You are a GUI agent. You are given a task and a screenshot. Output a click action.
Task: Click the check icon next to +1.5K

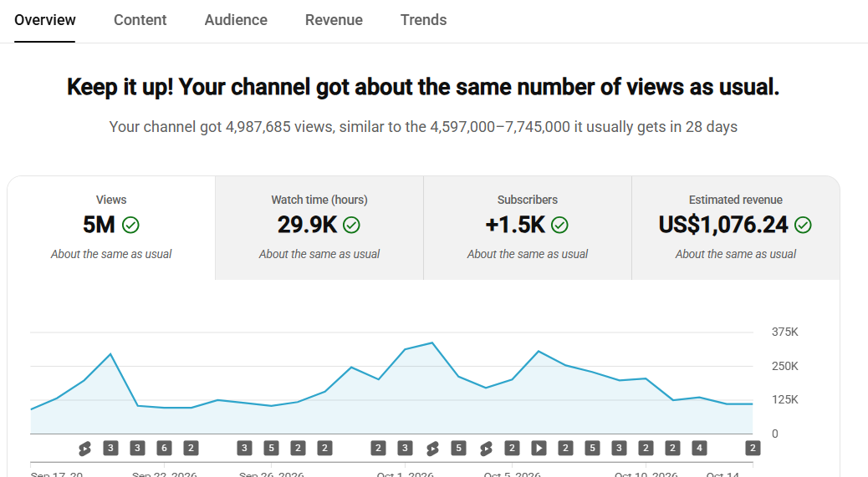(559, 225)
